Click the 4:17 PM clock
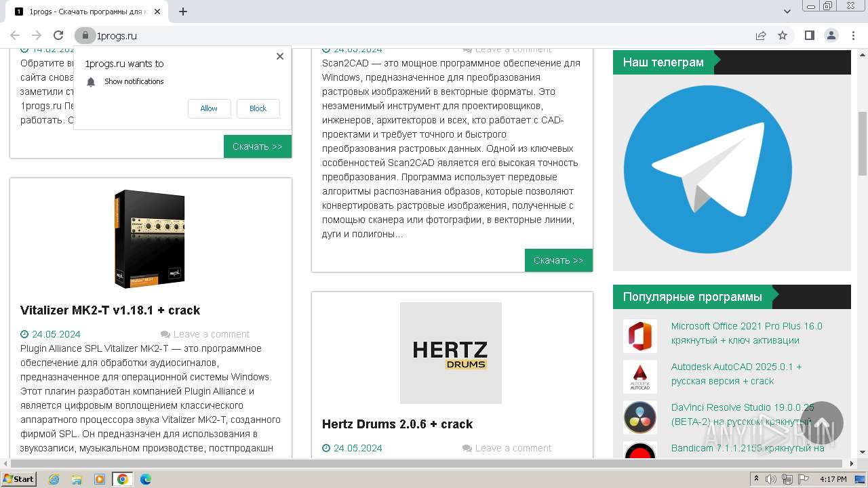The image size is (868, 488). (833, 479)
